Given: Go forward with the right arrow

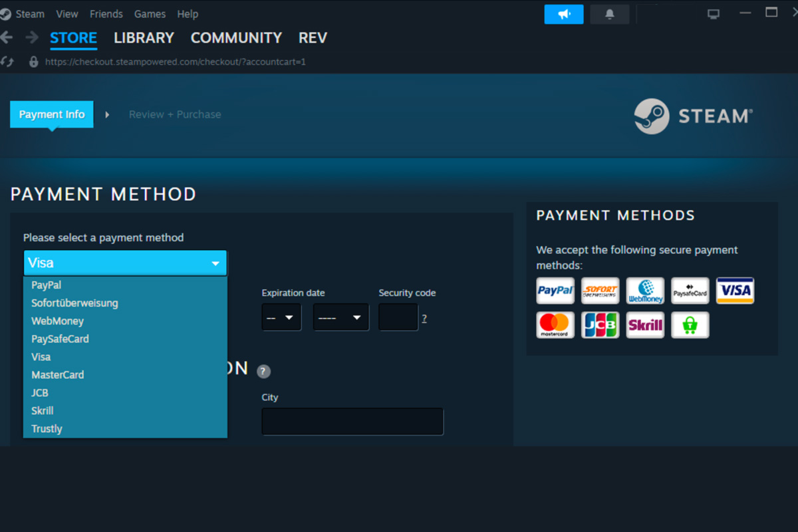Looking at the screenshot, I should [x=31, y=37].
